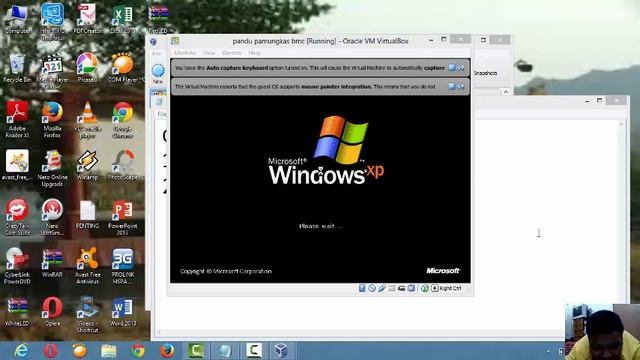This screenshot has height=360, width=640.
Task: Select the VLC media player desktop icon
Action: coord(87,119)
